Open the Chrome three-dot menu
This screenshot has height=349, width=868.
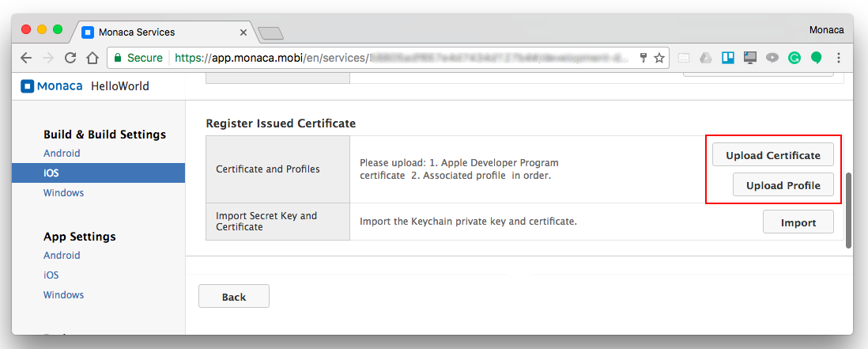click(839, 58)
